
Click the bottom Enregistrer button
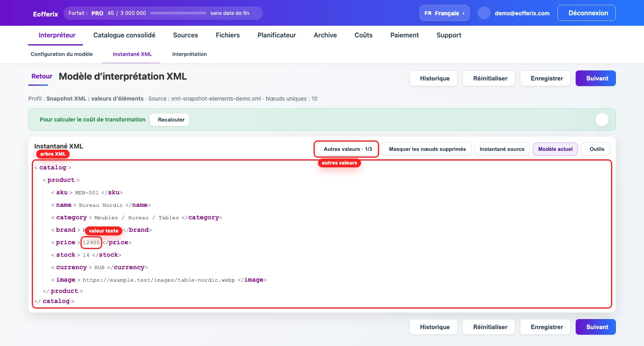[x=545, y=327]
